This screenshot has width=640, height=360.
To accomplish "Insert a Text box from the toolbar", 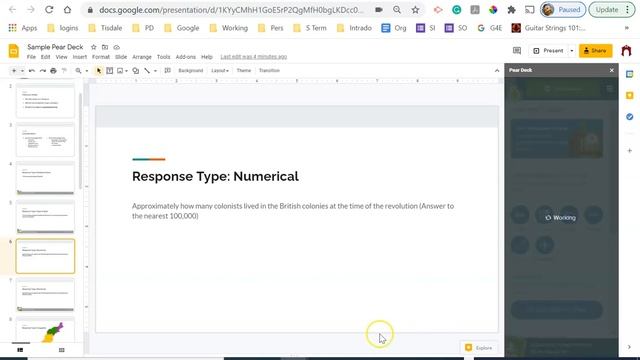I will point(109,71).
